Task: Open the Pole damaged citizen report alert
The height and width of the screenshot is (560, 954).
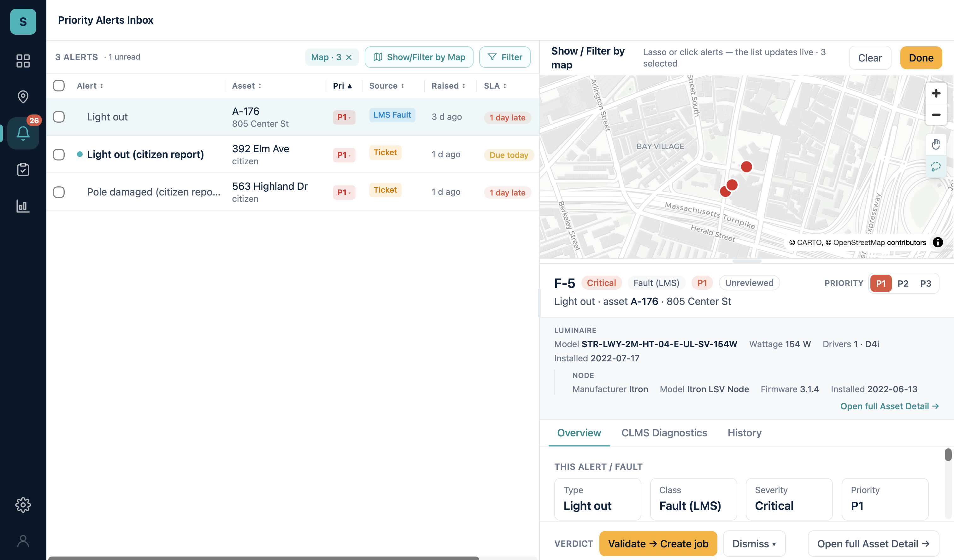Action: coord(153,192)
